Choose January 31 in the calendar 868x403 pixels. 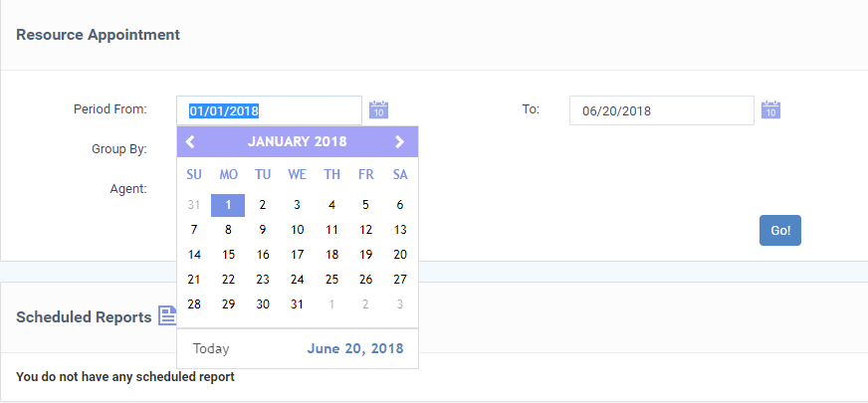(298, 304)
